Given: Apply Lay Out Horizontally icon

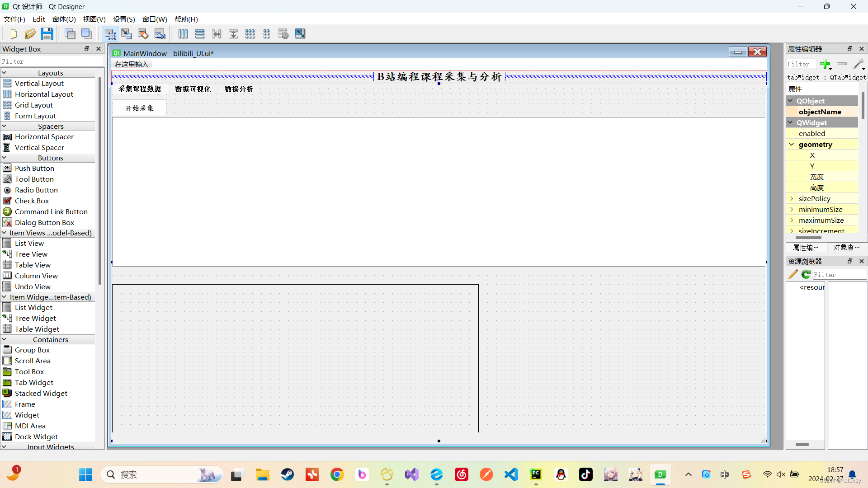Looking at the screenshot, I should [x=183, y=34].
